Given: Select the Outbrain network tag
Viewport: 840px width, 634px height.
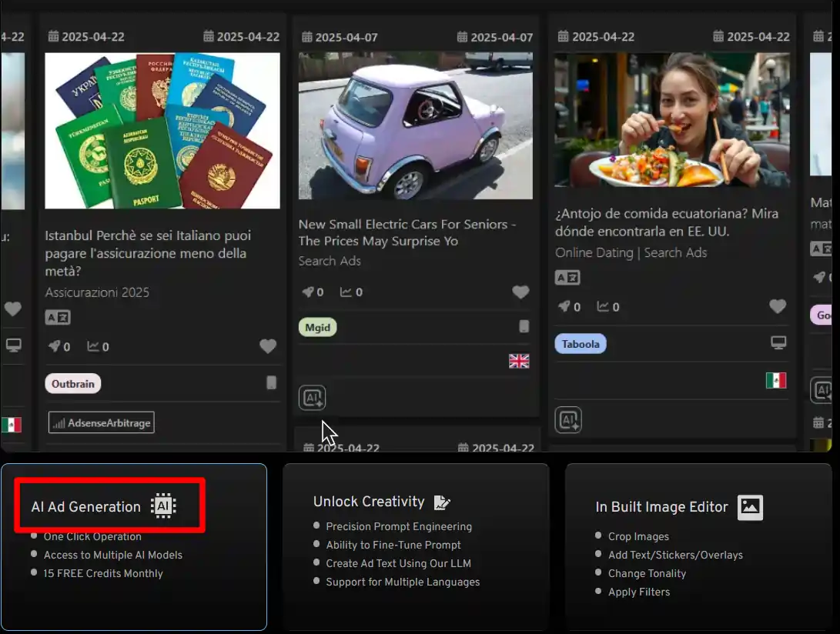Looking at the screenshot, I should pyautogui.click(x=73, y=383).
